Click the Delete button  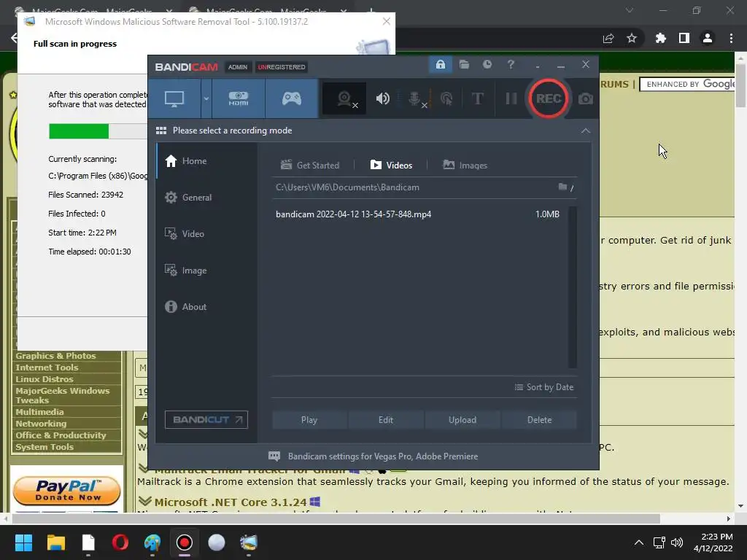539,420
